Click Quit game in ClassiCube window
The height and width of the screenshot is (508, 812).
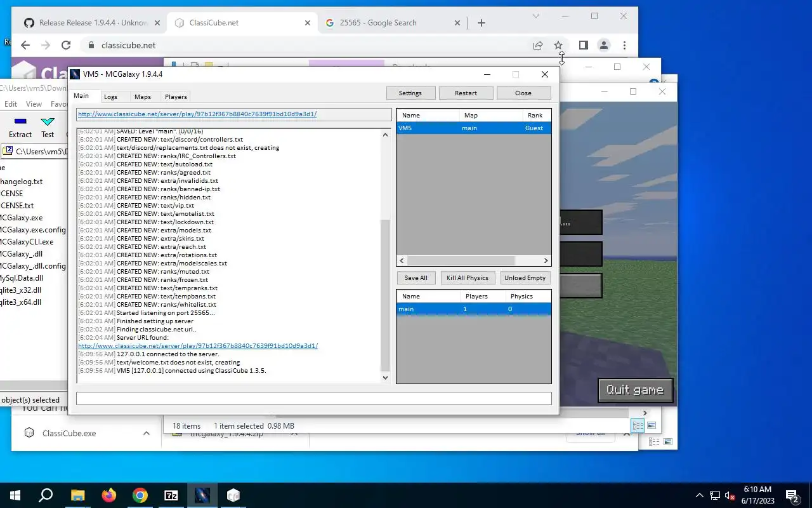[635, 390]
